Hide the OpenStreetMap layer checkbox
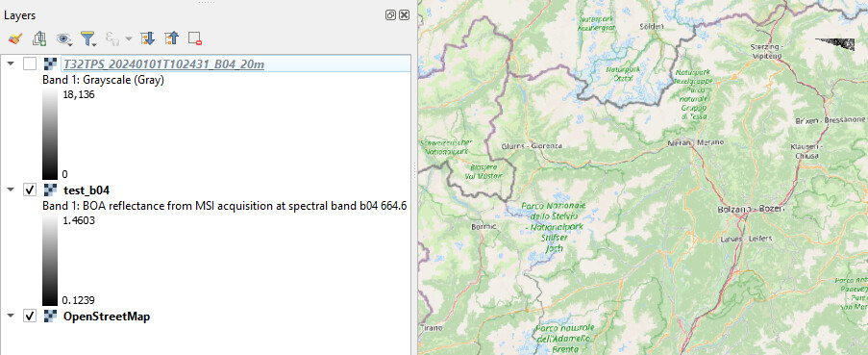This screenshot has height=355, width=868. [30, 317]
